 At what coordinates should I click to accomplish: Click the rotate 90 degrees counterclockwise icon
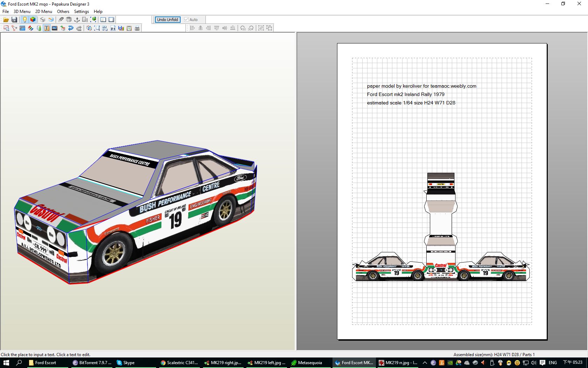(243, 28)
